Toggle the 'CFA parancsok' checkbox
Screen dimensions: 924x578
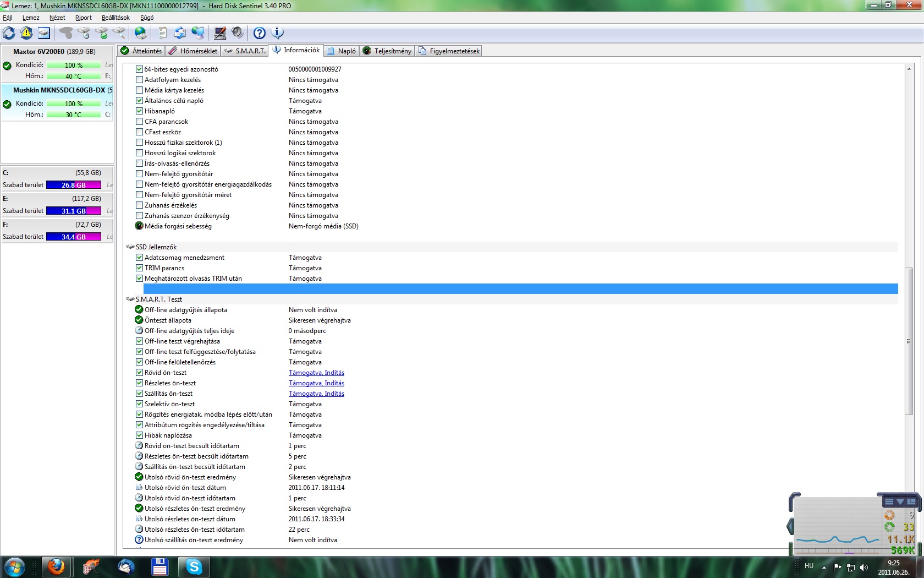click(139, 122)
